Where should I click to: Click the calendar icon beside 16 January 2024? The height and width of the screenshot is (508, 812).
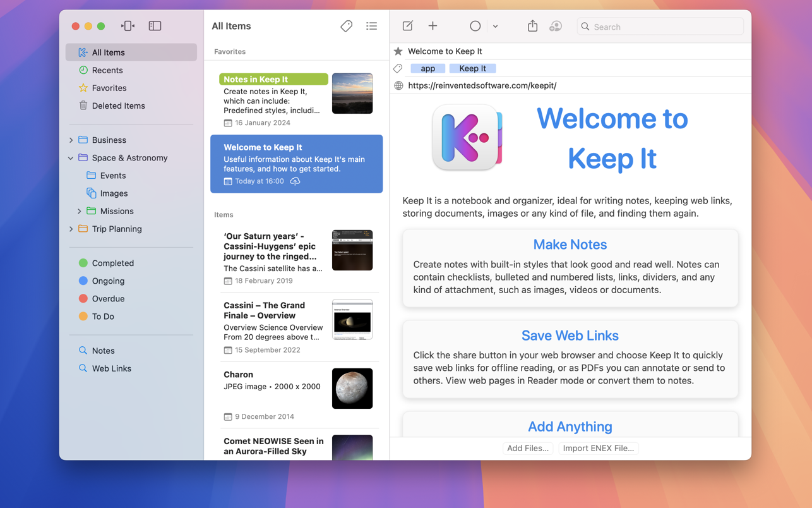pos(228,123)
